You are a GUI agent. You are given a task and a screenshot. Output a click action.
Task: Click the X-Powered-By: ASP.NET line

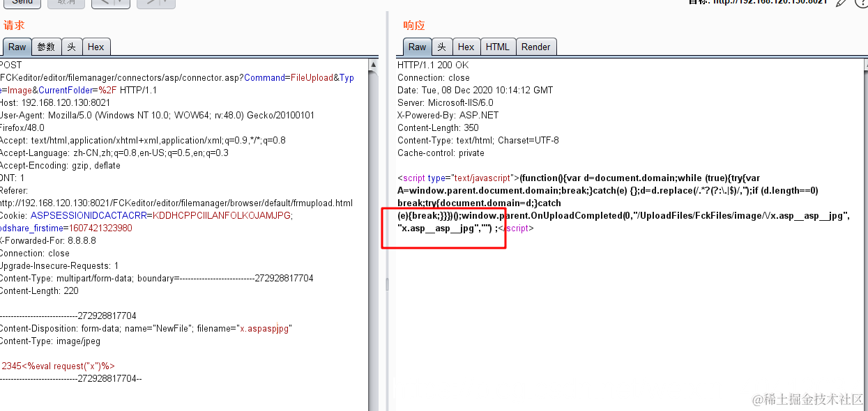point(448,115)
